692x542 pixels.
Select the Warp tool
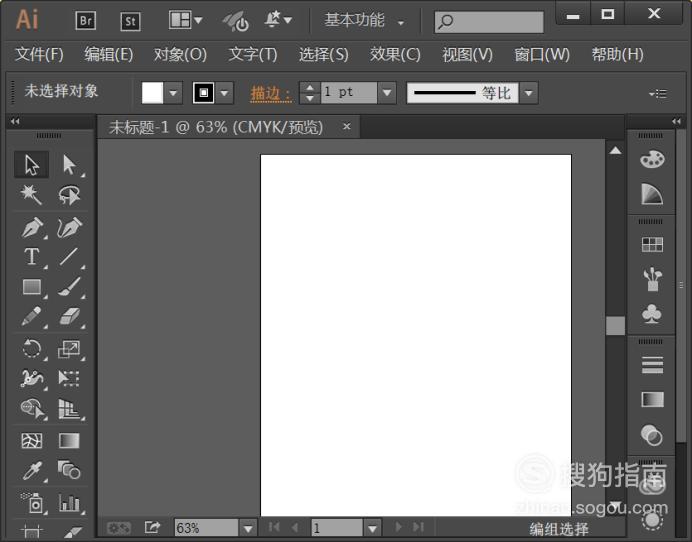32,379
